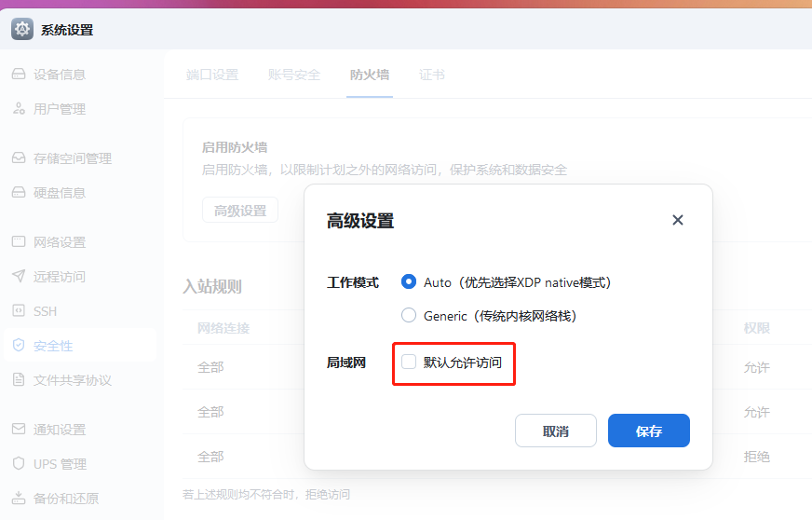The width and height of the screenshot is (812, 520).
Task: Select 安全性 in sidebar
Action: 80,346
